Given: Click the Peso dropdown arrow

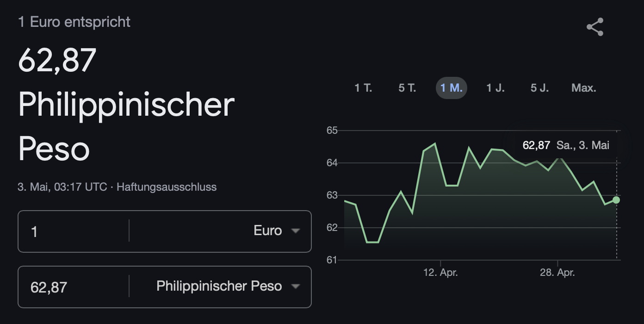Looking at the screenshot, I should point(295,287).
